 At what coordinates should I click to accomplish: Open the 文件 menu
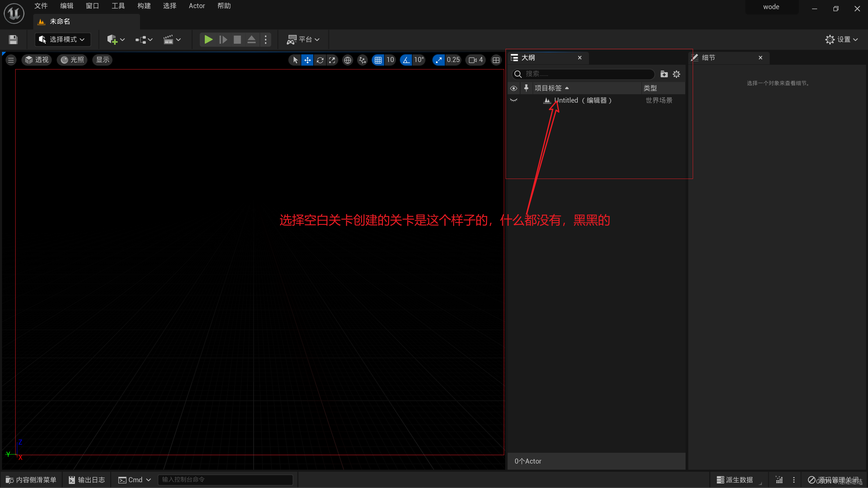[x=41, y=6]
